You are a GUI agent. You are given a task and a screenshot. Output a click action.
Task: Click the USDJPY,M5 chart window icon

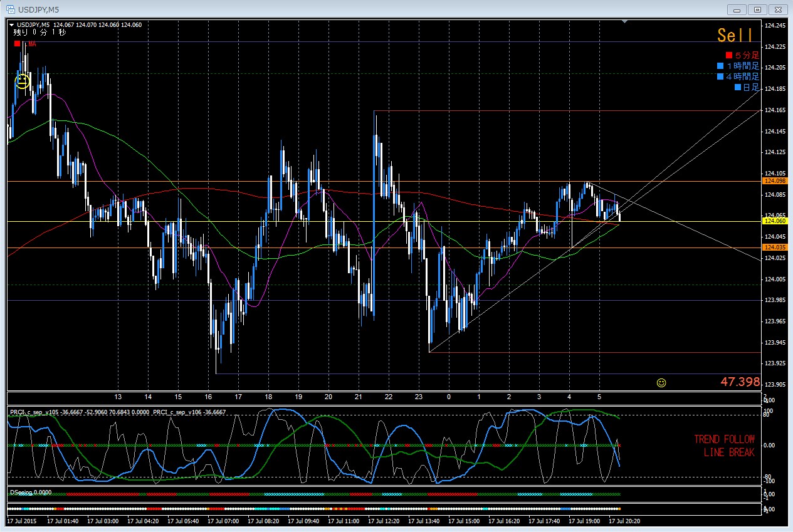coord(11,9)
